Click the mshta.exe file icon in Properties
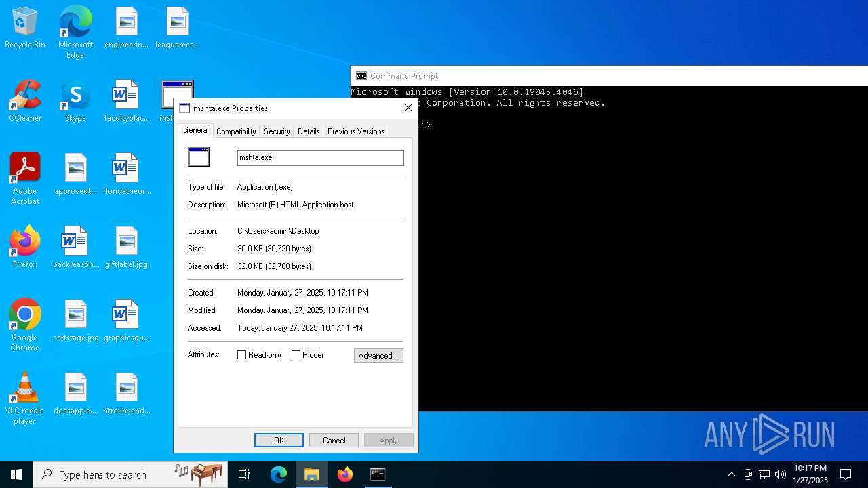 point(199,157)
